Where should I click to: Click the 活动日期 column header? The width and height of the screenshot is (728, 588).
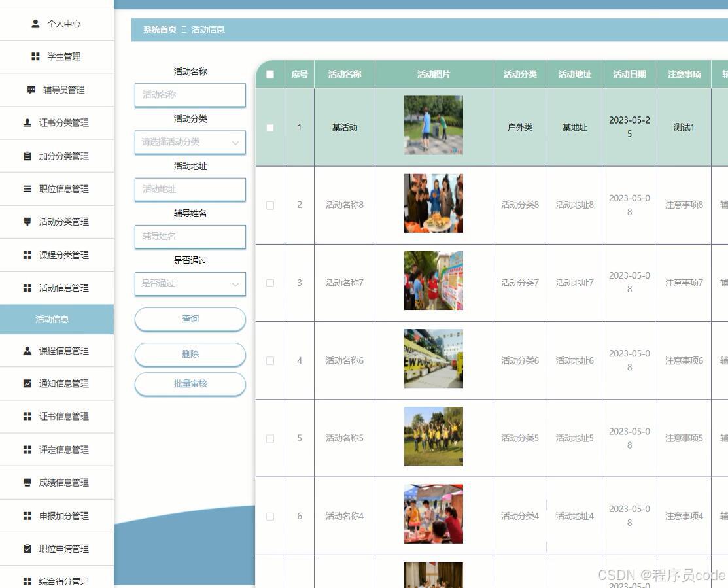point(629,75)
